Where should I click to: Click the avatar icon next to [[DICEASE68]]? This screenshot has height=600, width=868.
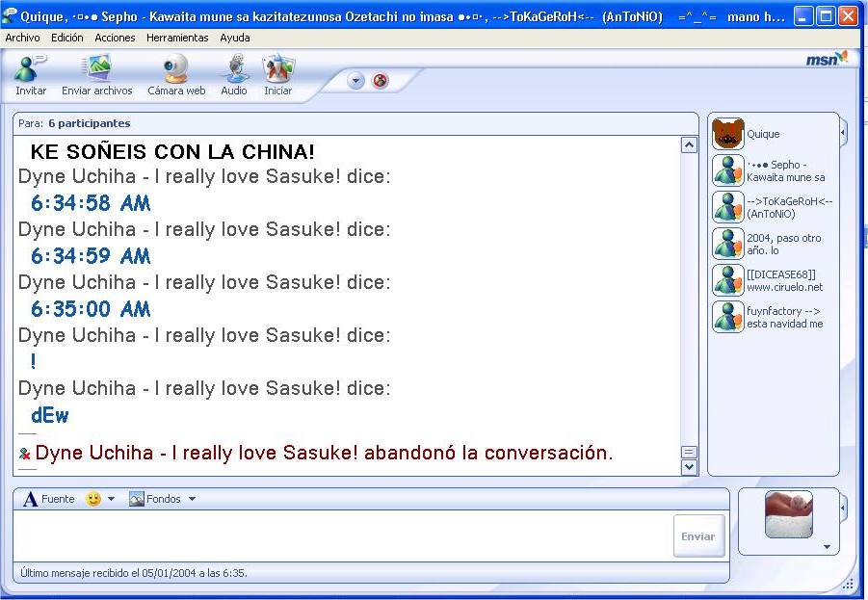click(x=728, y=280)
